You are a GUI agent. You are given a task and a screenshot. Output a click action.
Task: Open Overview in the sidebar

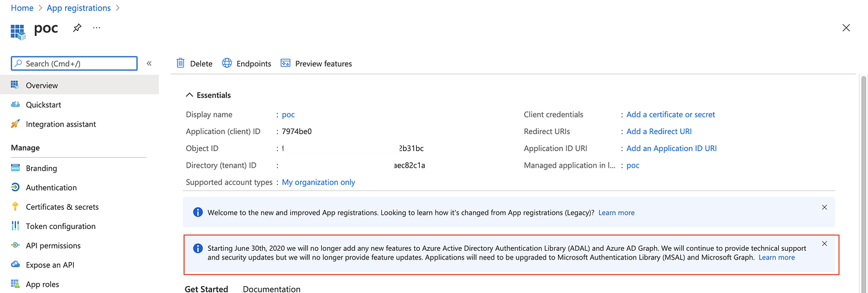(x=79, y=85)
